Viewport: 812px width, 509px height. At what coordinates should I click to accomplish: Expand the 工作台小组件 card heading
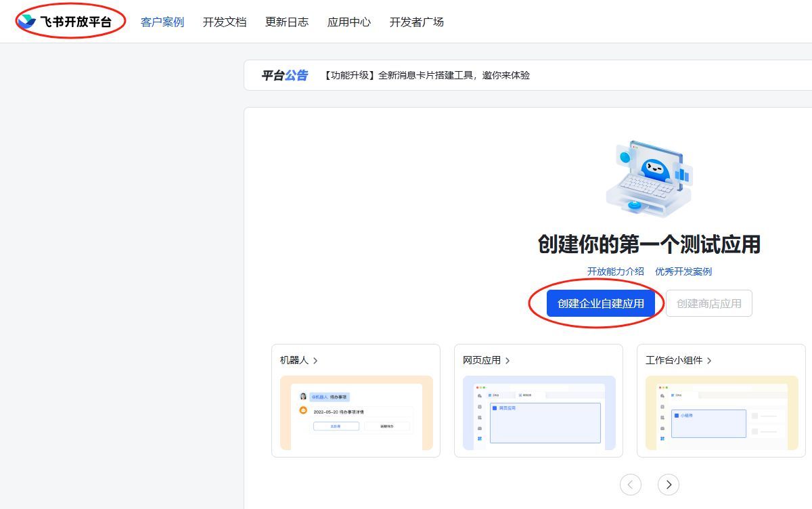679,361
